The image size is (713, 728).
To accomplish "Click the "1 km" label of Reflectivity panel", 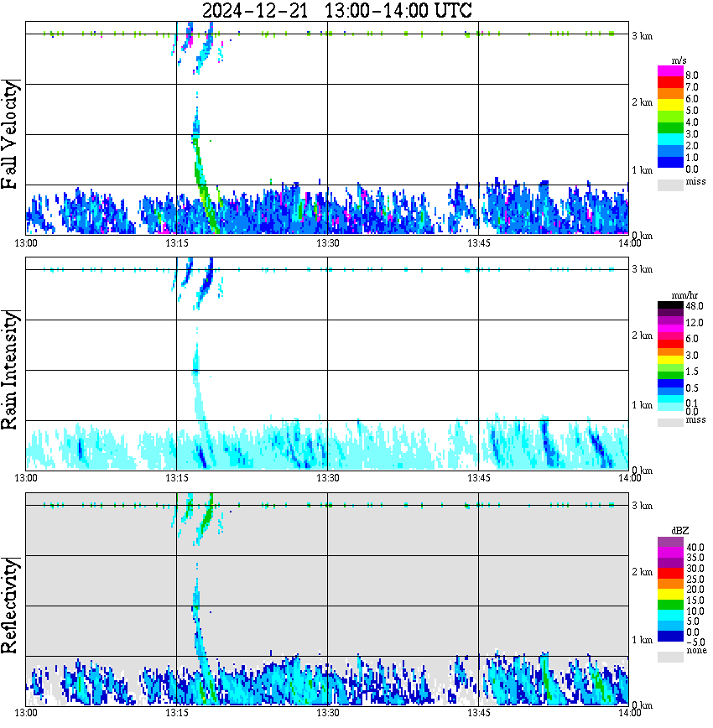I will coord(642,640).
